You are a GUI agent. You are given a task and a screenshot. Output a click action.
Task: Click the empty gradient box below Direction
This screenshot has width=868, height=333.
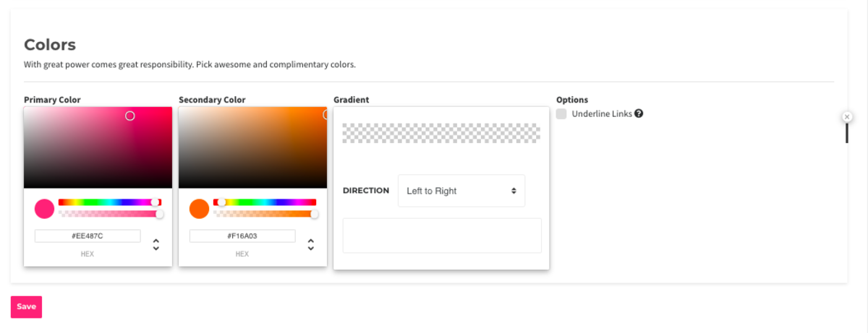(442, 235)
